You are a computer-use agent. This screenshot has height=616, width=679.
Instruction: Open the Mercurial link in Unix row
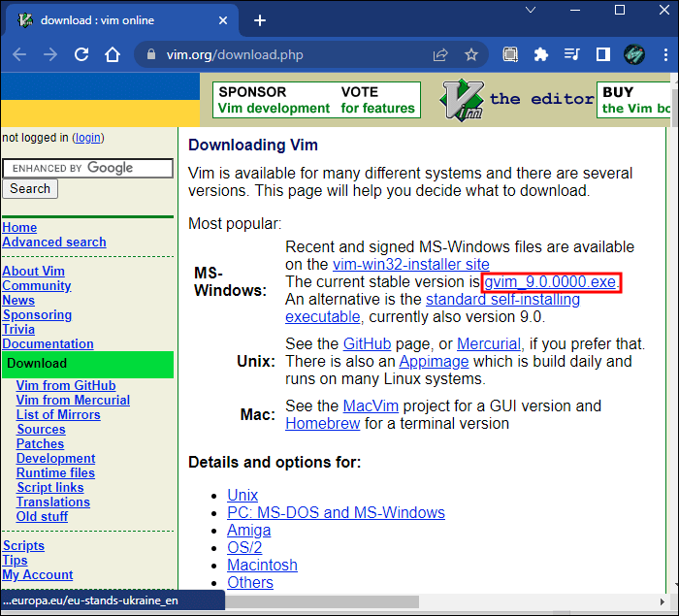tap(489, 344)
